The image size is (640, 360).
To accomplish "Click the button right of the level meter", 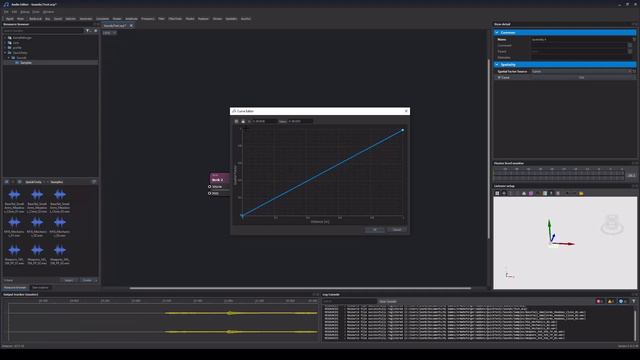I will click(631, 175).
